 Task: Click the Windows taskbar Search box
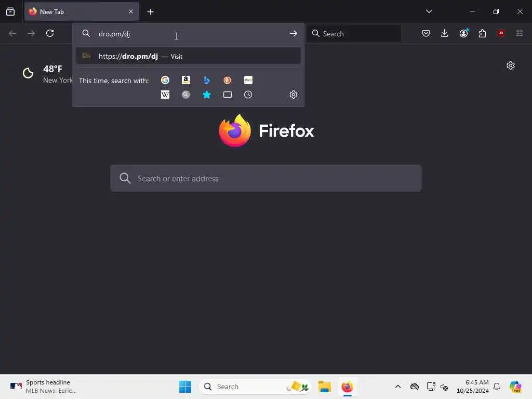point(255,387)
